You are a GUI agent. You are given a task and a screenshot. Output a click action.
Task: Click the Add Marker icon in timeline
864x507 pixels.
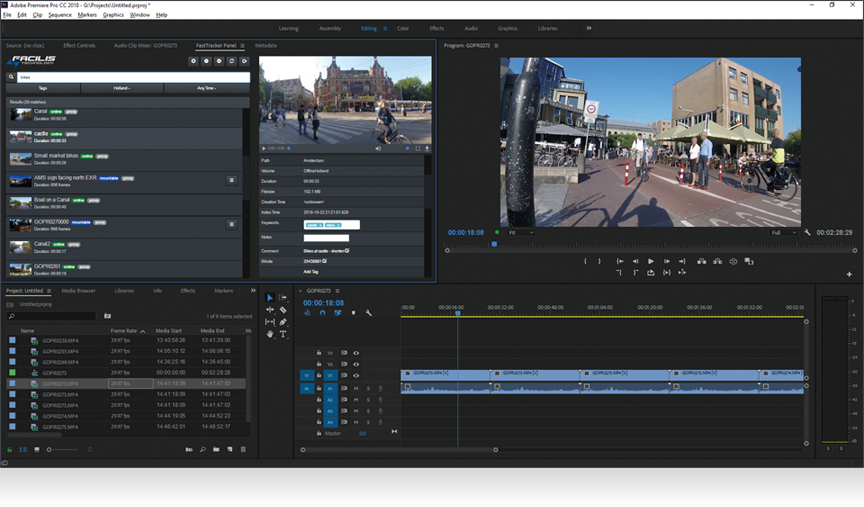pyautogui.click(x=353, y=313)
